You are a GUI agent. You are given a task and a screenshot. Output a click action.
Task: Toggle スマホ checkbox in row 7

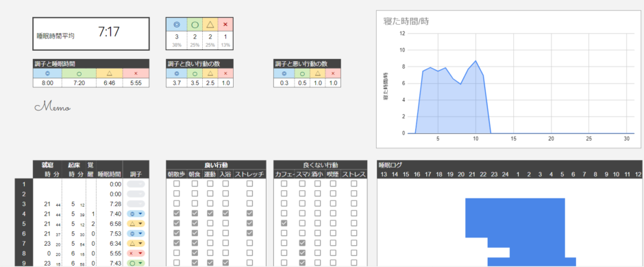pos(302,243)
